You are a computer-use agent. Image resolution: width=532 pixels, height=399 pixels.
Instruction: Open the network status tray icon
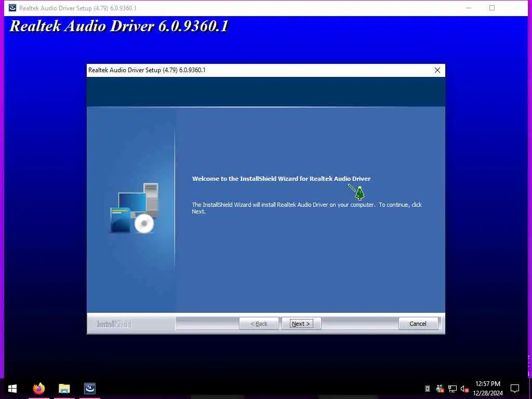pyautogui.click(x=453, y=389)
